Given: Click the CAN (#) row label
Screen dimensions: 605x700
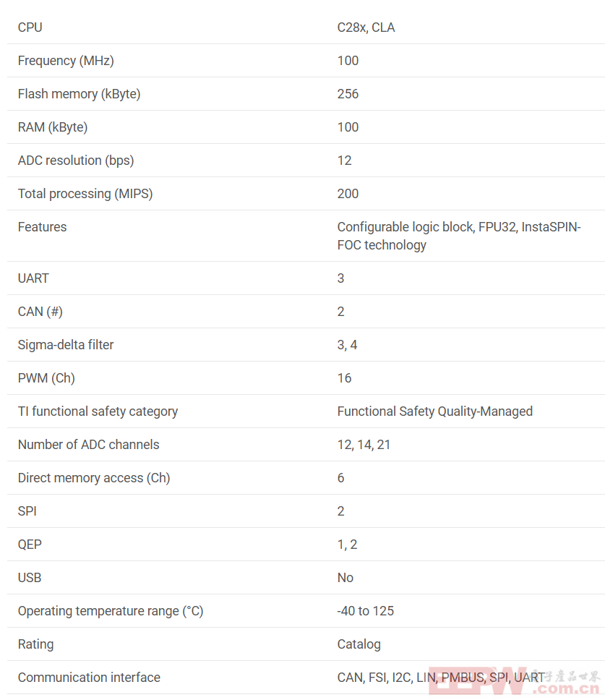Looking at the screenshot, I should click(x=40, y=312).
